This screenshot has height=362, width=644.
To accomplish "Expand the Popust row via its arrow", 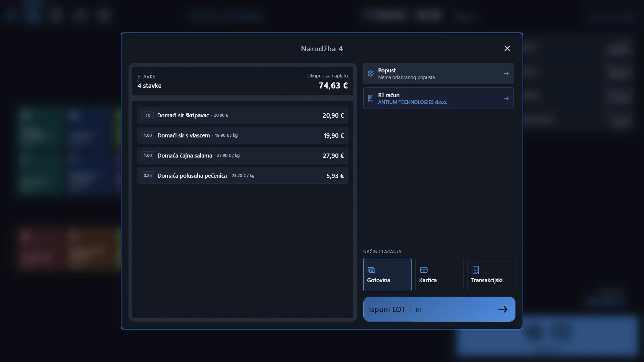I will tap(506, 73).
